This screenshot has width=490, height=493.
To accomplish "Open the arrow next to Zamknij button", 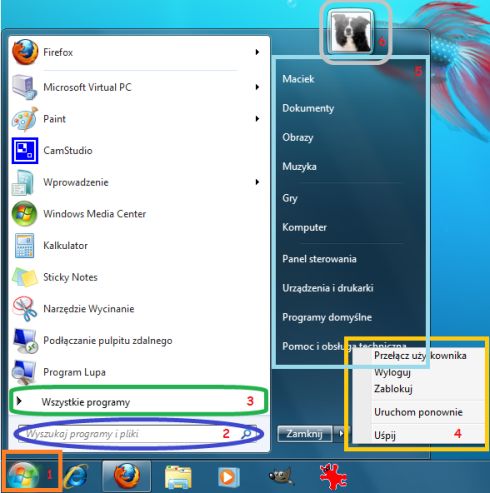I will [341, 434].
